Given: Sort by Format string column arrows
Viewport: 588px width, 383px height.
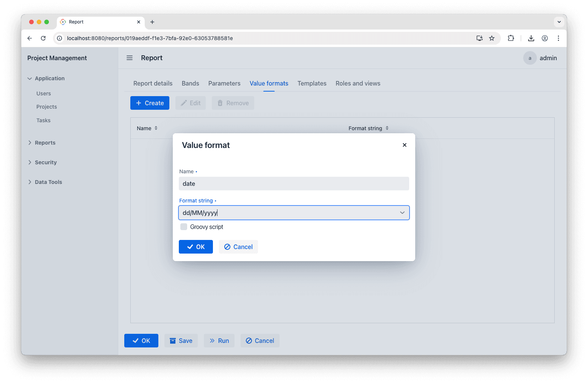Looking at the screenshot, I should point(387,128).
